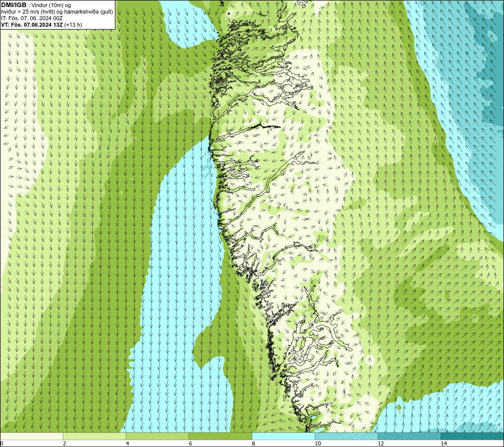Click the 10–12 m/s legend color swatch
The height and width of the screenshot is (447, 504).
(x=347, y=436)
